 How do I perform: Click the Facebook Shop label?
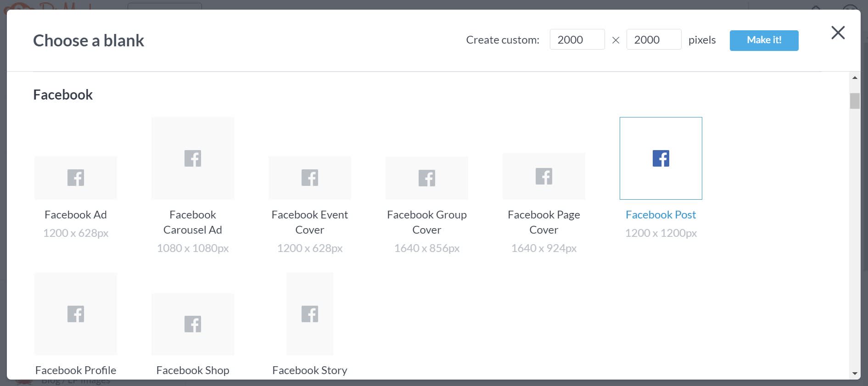(x=193, y=370)
